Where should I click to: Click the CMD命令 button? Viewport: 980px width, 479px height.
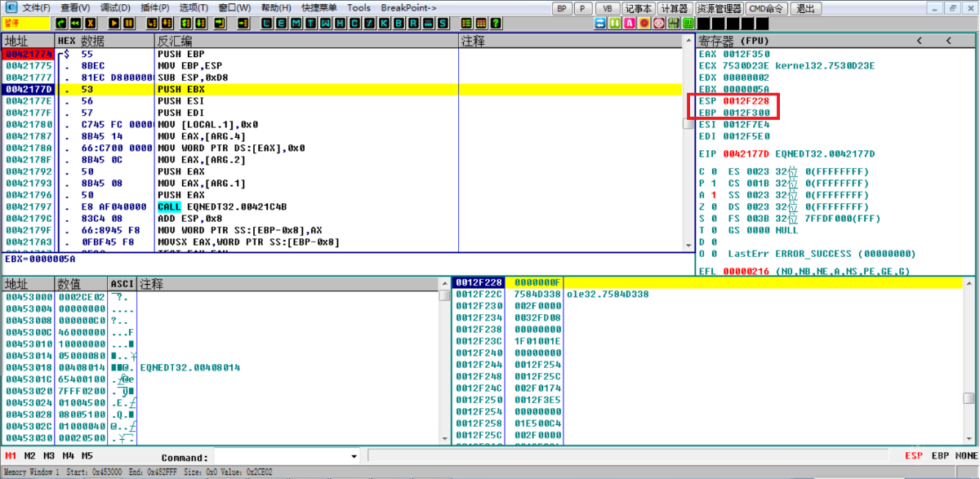click(766, 8)
